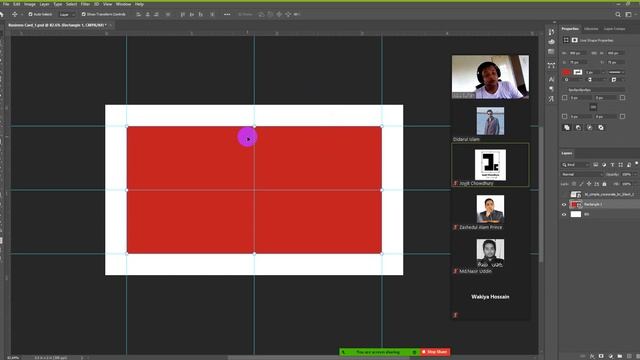
Task: Show the top smart object layer
Action: (564, 195)
